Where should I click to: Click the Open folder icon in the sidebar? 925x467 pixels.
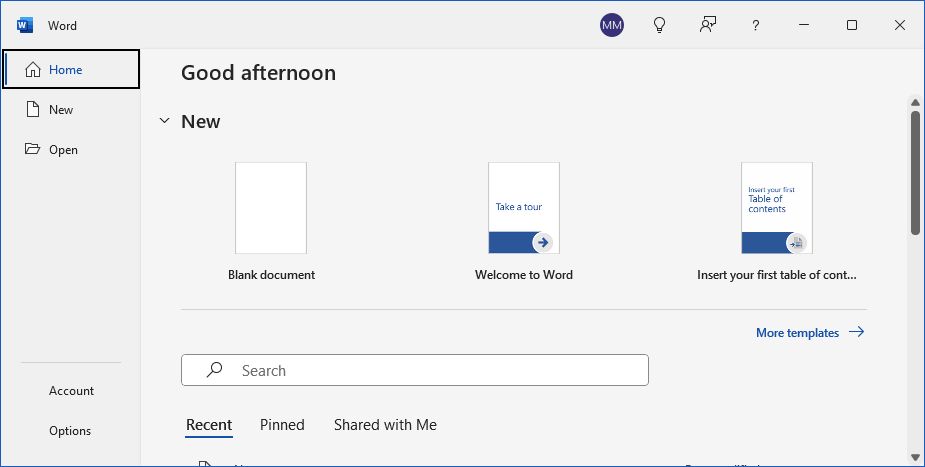(x=32, y=149)
